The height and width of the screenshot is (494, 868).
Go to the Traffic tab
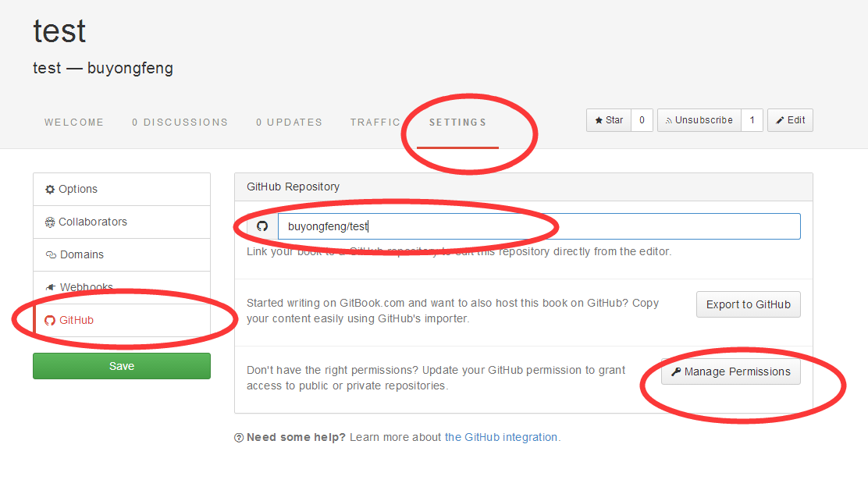click(x=375, y=123)
